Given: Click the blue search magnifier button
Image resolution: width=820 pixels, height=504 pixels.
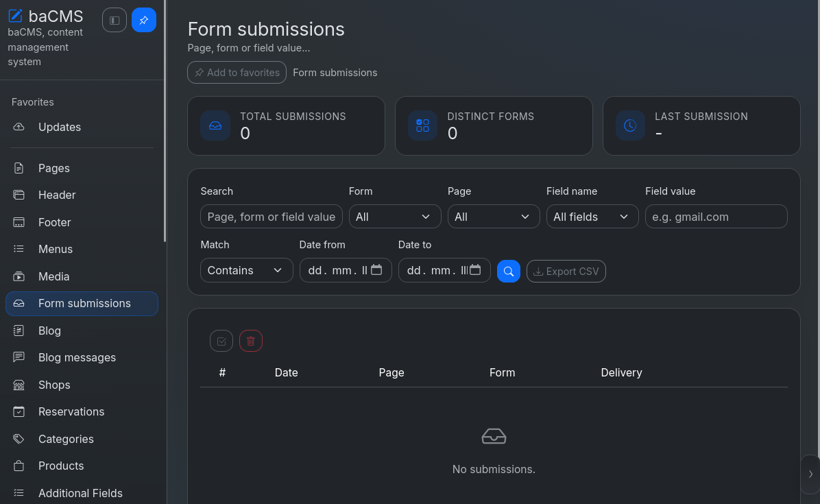Looking at the screenshot, I should click(508, 272).
